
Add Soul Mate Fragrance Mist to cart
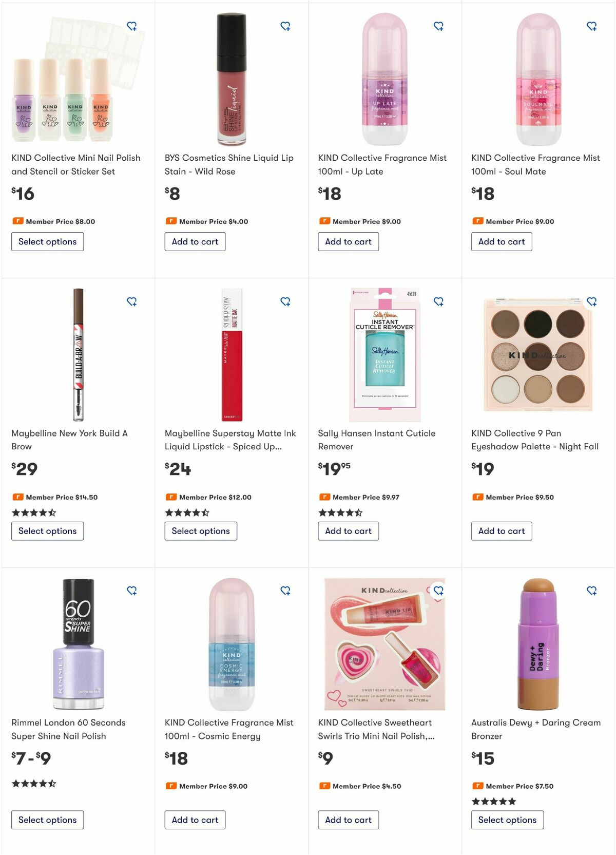pos(501,241)
